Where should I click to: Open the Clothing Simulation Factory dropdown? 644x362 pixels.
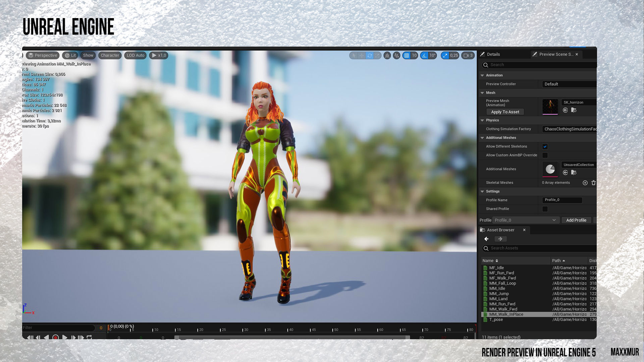tap(569, 129)
